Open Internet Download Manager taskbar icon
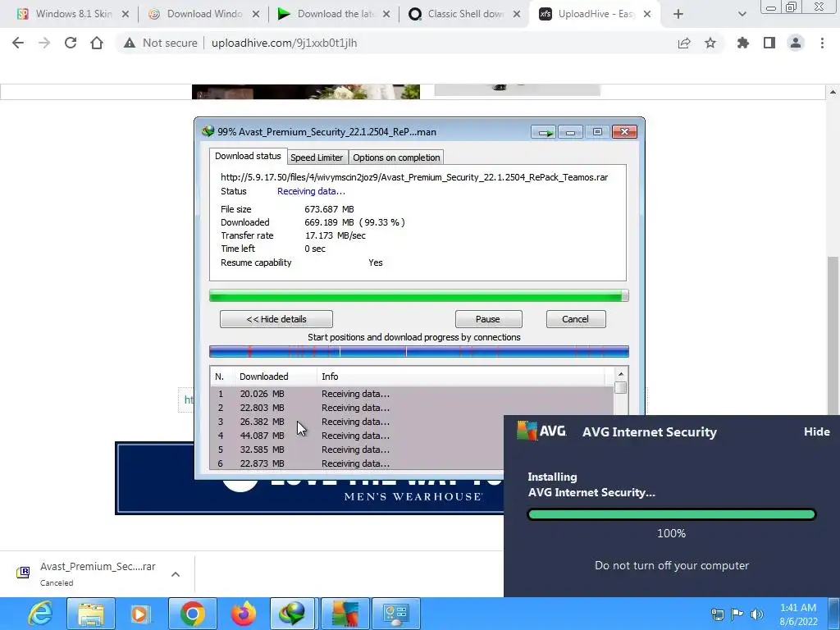The width and height of the screenshot is (840, 630). [294, 614]
